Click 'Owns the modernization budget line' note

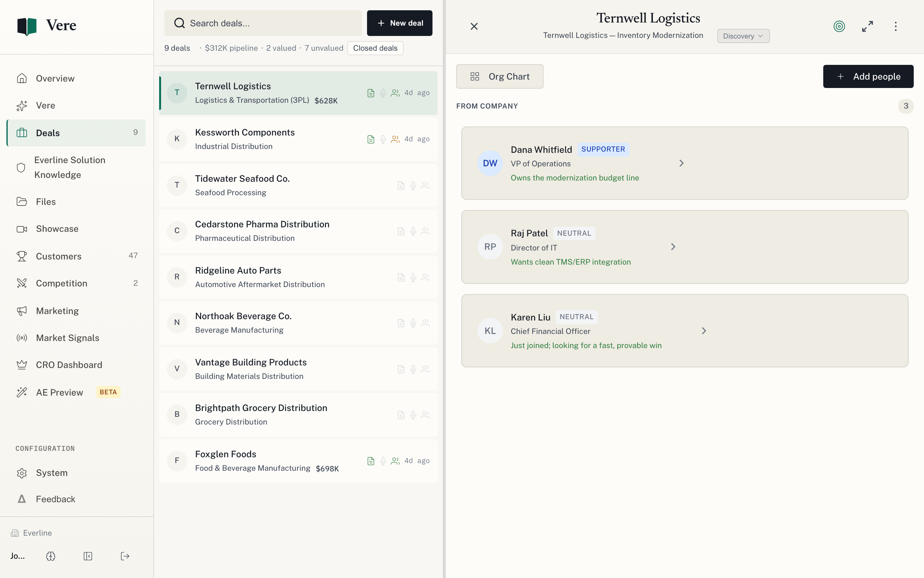(x=575, y=178)
